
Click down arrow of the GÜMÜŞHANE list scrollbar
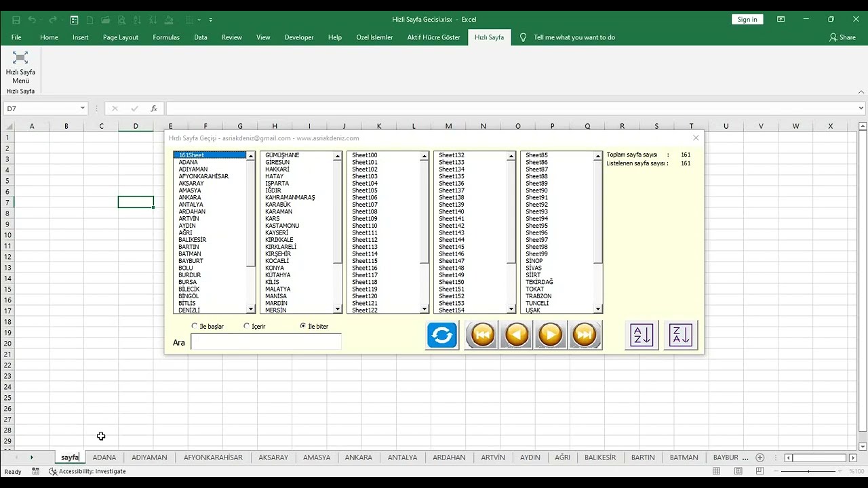[338, 310]
